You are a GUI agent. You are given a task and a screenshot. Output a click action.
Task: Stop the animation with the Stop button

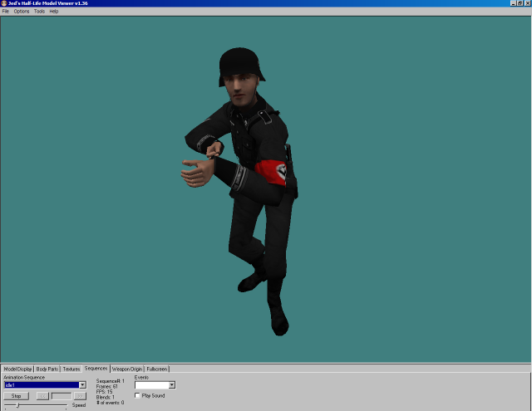click(16, 396)
